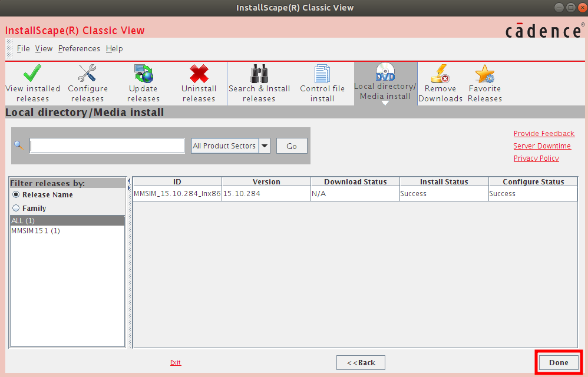Click the 15.10.284 version cell
Image resolution: width=588 pixels, height=377 pixels.
tap(266, 194)
